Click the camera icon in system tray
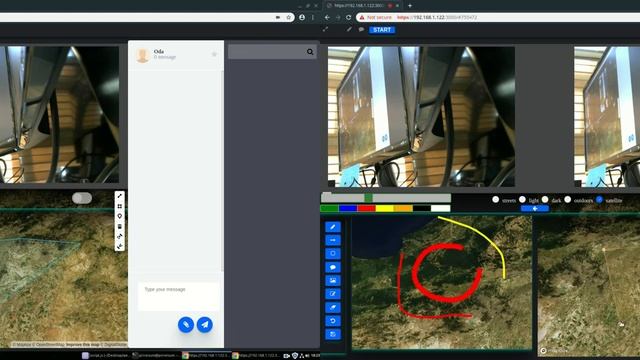Image resolution: width=640 pixels, height=360 pixels. pos(287,356)
